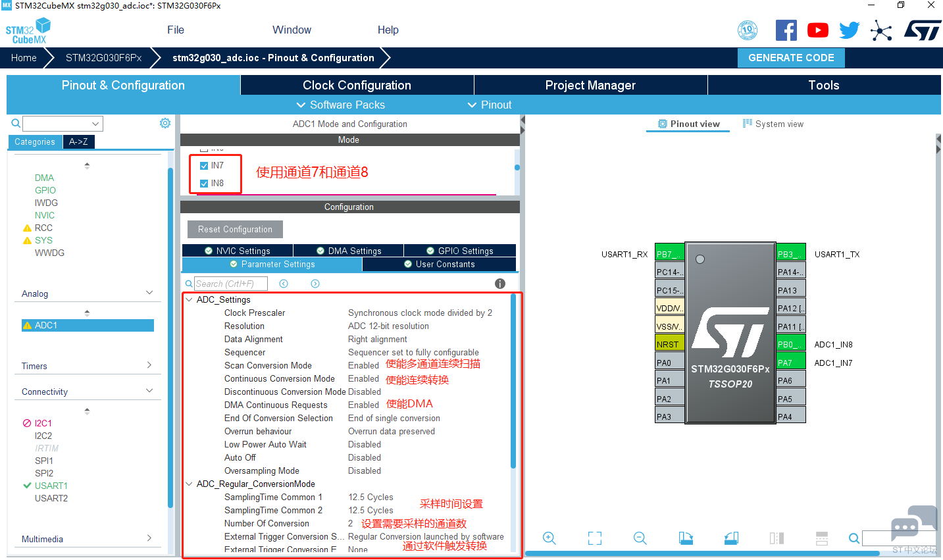
Task: Click the category search magnifier icon
Action: pos(16,123)
